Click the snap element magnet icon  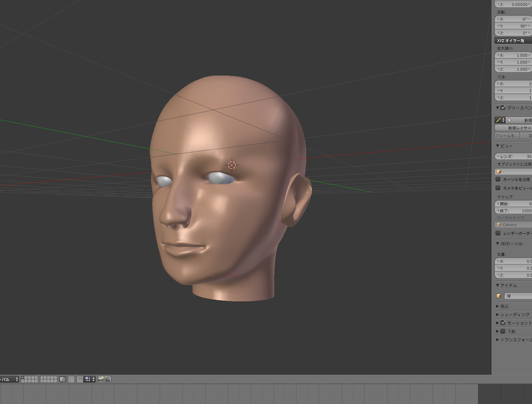point(79,379)
